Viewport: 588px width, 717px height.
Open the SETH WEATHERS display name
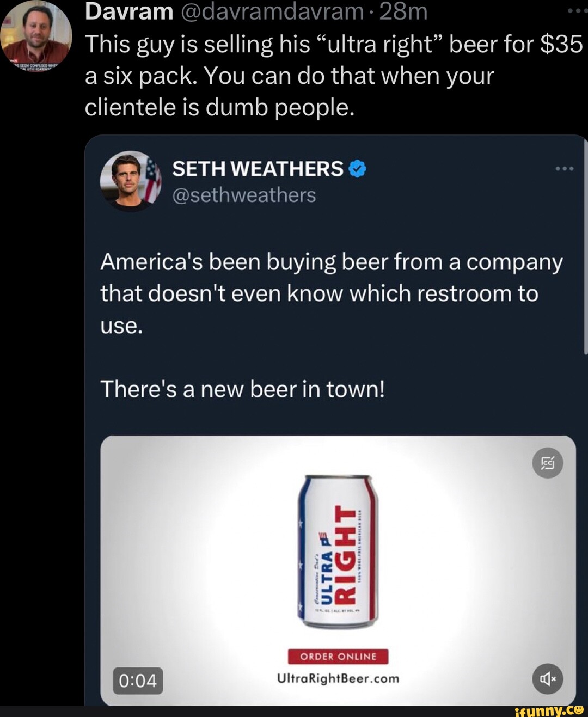[x=258, y=169]
